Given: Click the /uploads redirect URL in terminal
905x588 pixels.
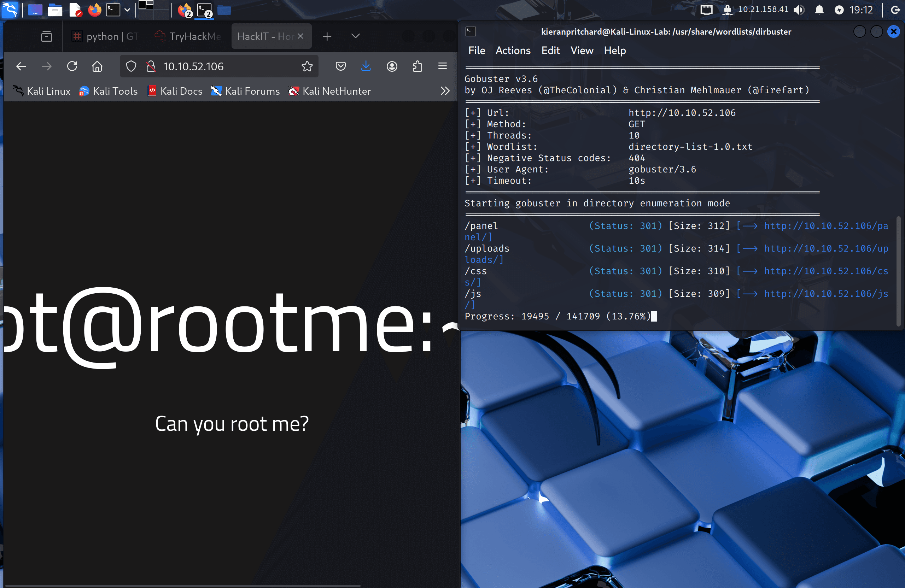Looking at the screenshot, I should 826,249.
